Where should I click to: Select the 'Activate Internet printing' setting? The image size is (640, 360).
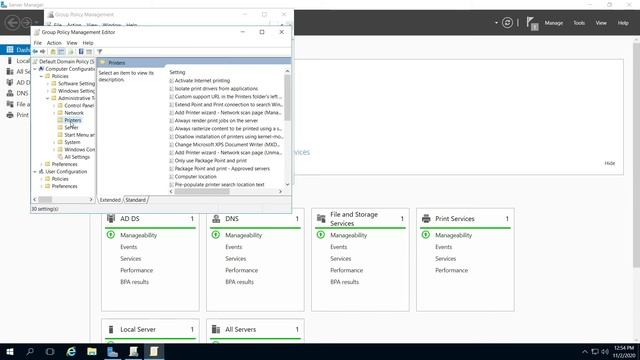click(202, 81)
